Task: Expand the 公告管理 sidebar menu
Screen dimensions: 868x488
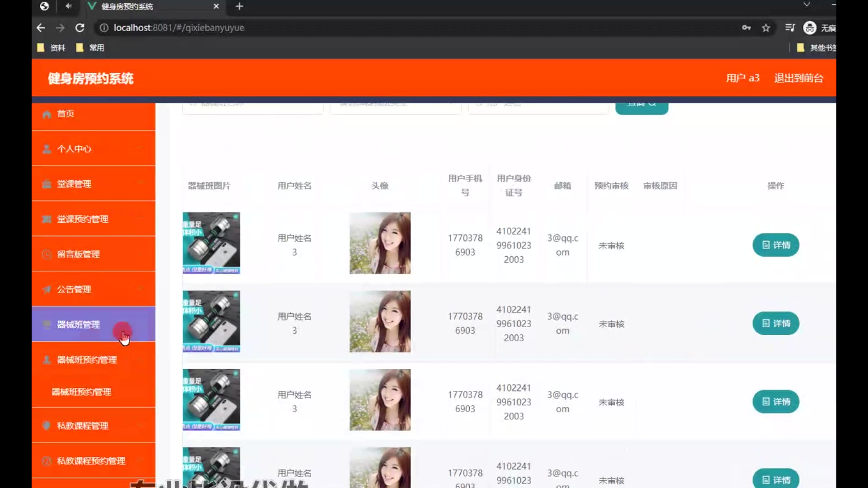Action: point(94,289)
